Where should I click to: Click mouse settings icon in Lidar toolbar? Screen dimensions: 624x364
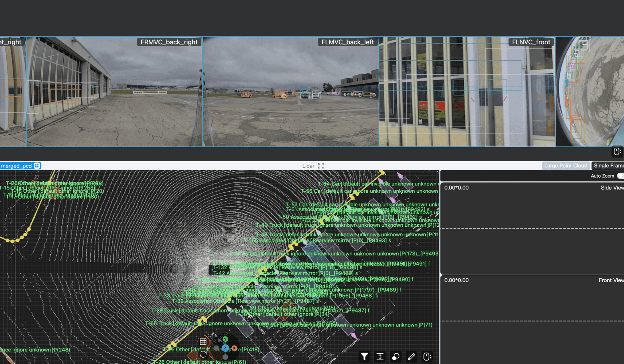point(427,357)
